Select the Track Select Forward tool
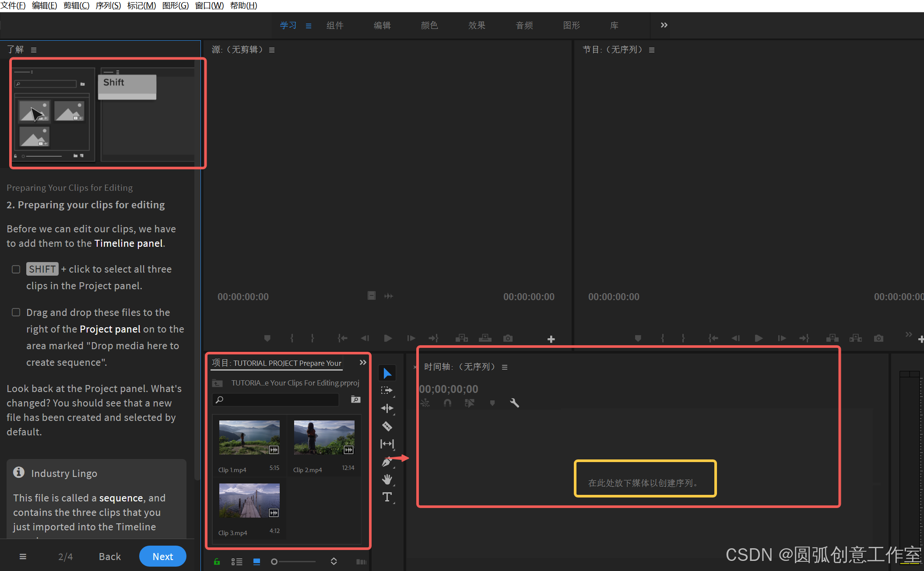924x571 pixels. click(387, 390)
